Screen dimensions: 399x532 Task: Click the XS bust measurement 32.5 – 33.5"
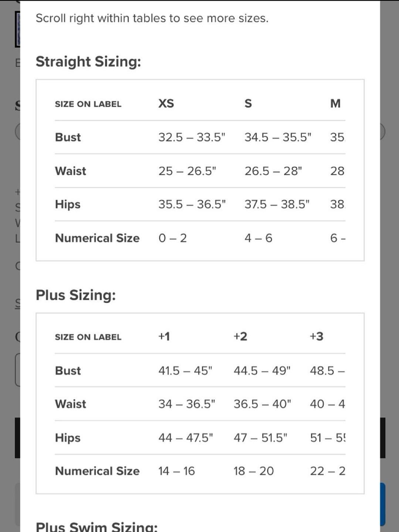[x=192, y=137]
